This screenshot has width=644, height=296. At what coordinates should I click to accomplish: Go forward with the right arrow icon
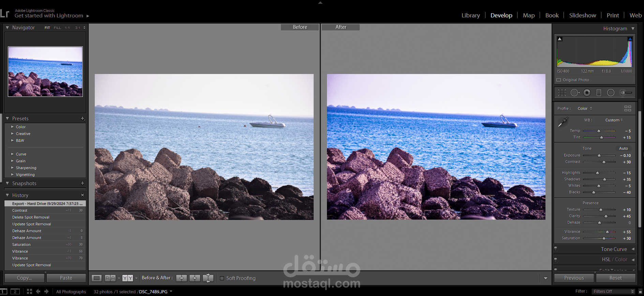pyautogui.click(x=47, y=291)
